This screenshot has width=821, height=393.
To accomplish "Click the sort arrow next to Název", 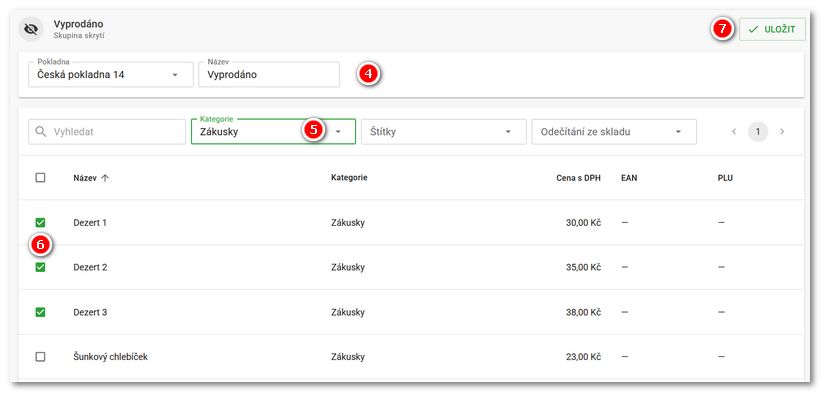I will (105, 178).
